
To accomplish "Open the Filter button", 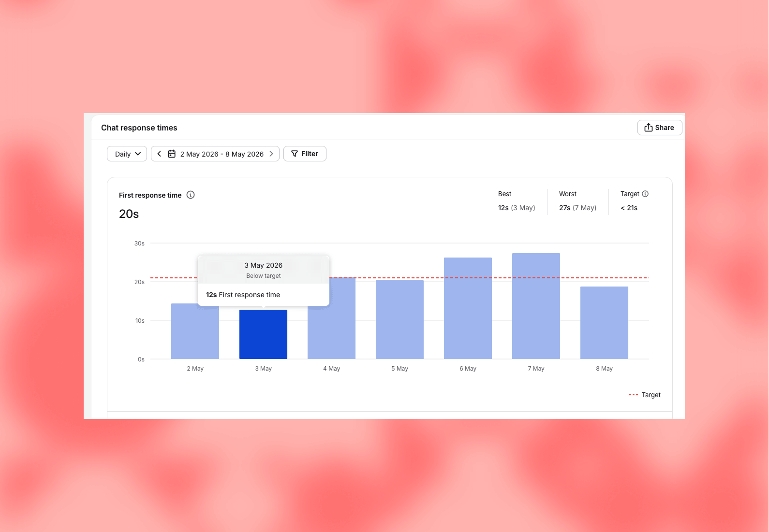I will [x=305, y=154].
